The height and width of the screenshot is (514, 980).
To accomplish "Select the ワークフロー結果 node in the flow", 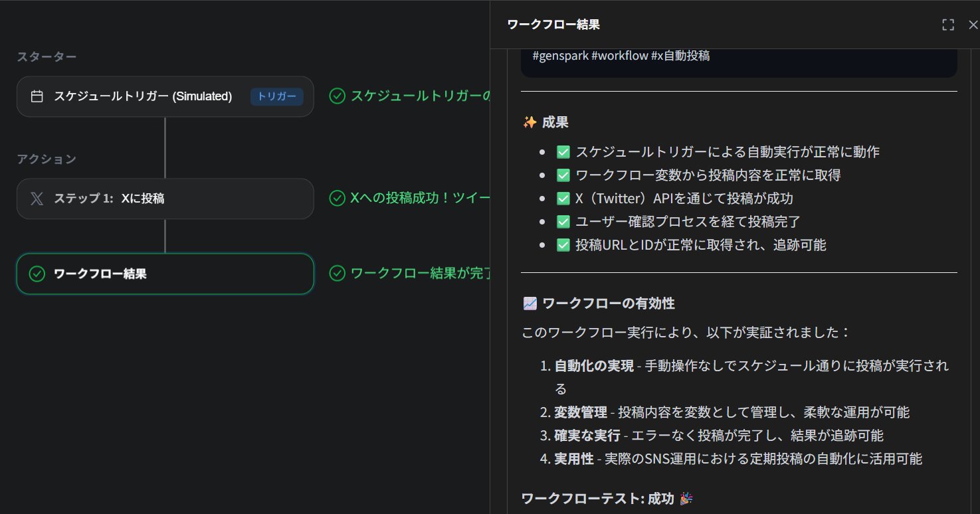I will click(165, 274).
